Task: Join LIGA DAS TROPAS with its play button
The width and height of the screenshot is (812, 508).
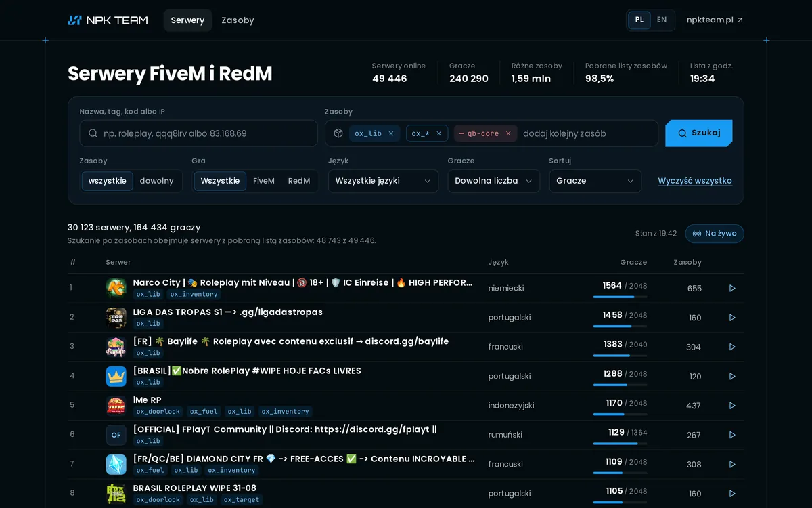Action: (732, 318)
